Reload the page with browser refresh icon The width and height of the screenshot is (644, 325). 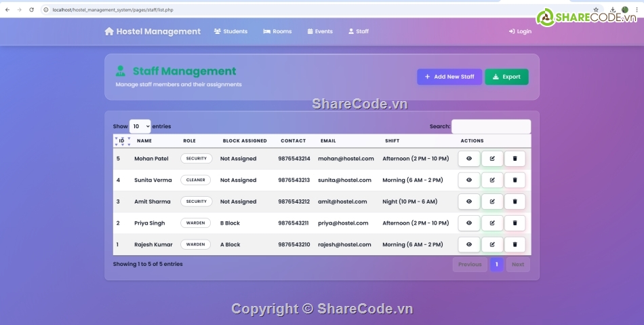[x=31, y=10]
